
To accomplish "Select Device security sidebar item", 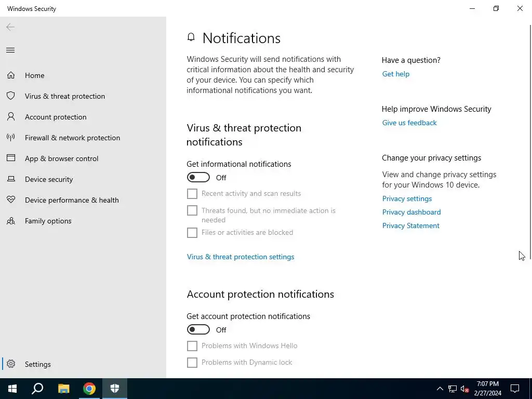I will tap(83, 179).
